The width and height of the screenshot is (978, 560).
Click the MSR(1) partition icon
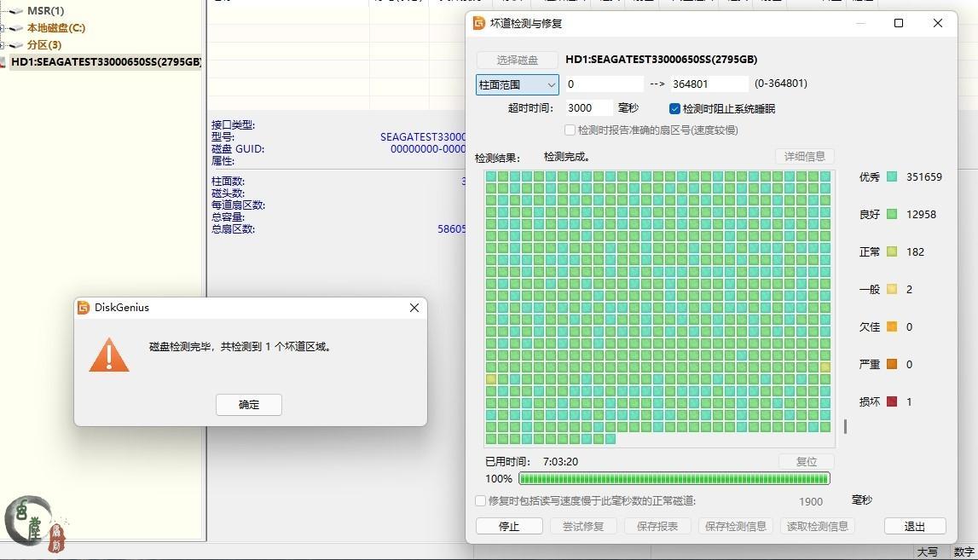(16, 11)
